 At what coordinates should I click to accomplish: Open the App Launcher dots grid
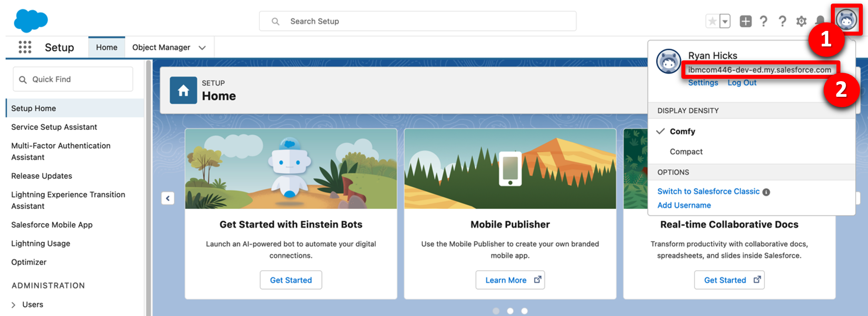(x=25, y=47)
